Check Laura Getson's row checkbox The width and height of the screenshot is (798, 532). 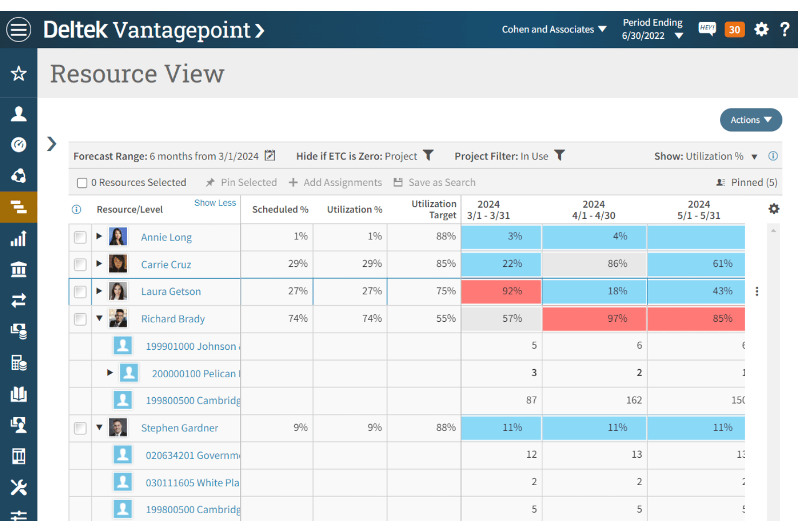[x=80, y=292]
